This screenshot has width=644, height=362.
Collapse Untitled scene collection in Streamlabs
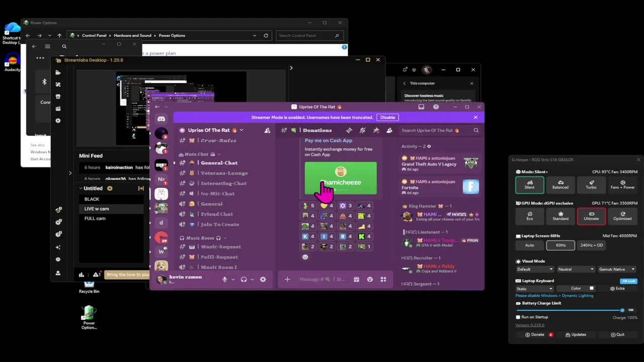point(80,188)
